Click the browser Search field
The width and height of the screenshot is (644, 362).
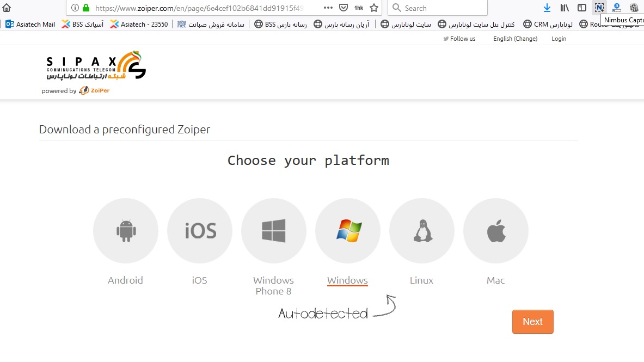[438, 8]
